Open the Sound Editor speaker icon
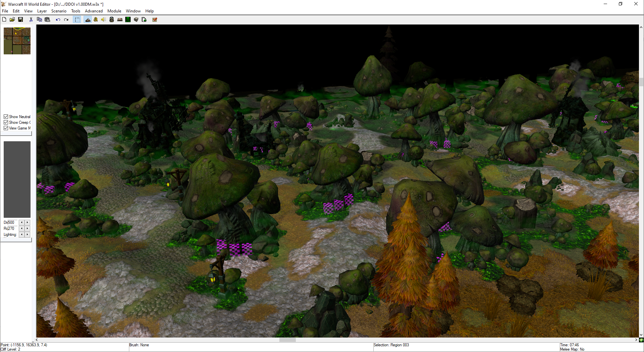This screenshot has height=352, width=644. [x=104, y=19]
